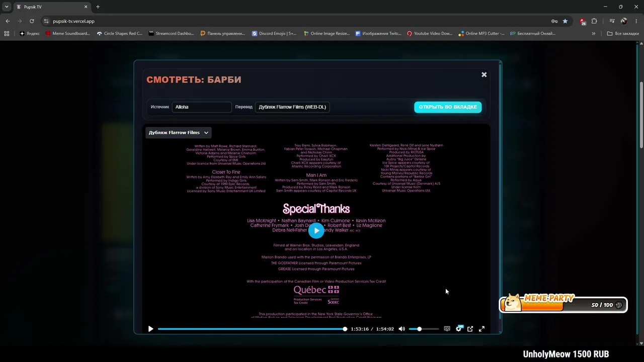Screen dimensions: 644x362
Task: Reload the current page
Action: [x=32, y=21]
